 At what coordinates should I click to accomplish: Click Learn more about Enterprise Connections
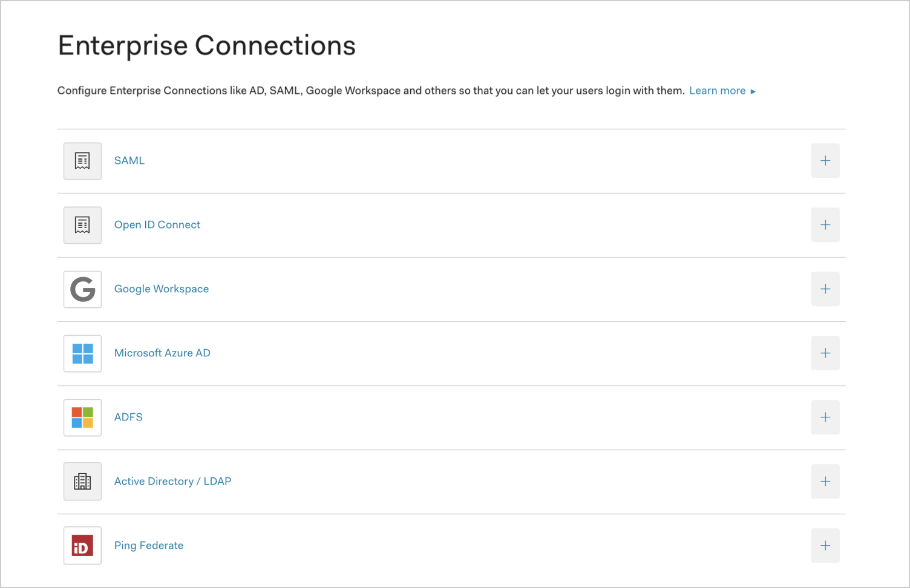[717, 90]
